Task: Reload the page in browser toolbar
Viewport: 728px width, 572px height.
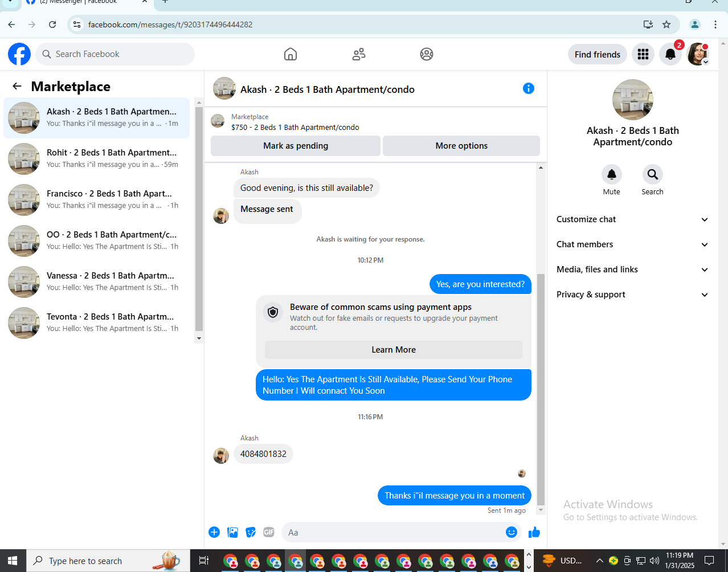Action: [x=52, y=24]
